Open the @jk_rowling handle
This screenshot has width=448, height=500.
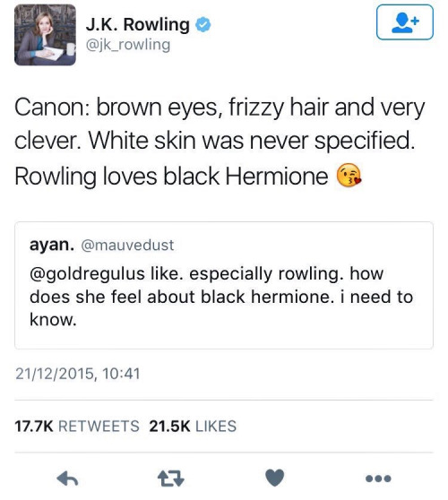(x=128, y=45)
